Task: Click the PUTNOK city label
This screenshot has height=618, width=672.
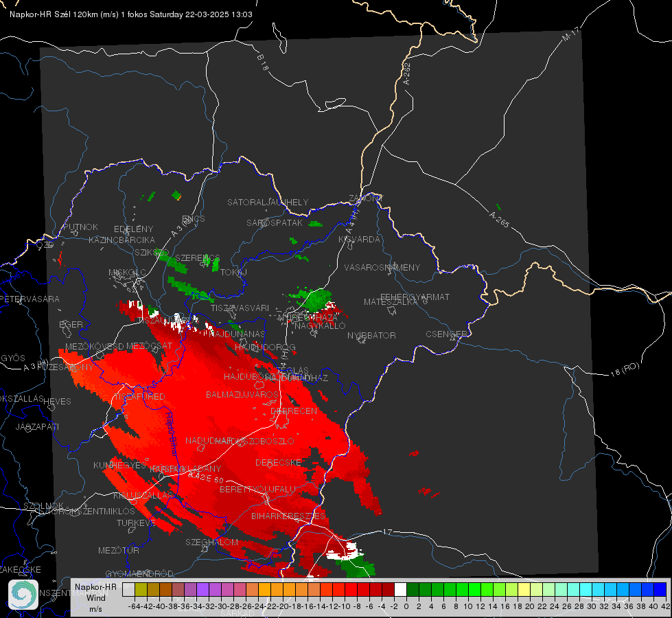Action: 80,227
